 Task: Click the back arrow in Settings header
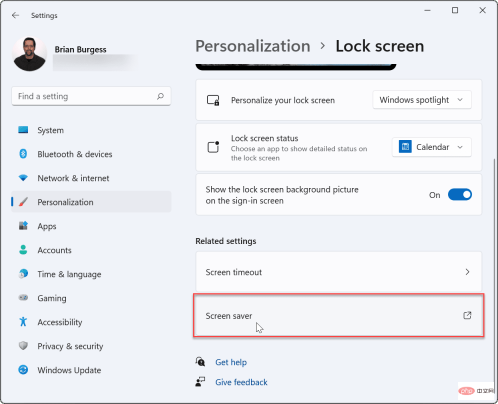coord(15,15)
